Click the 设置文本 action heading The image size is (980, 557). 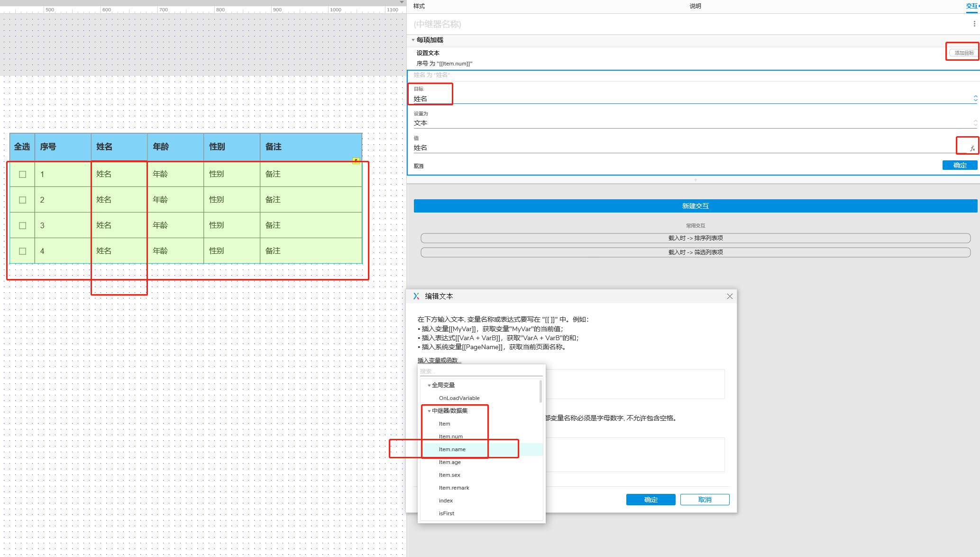[x=428, y=53]
